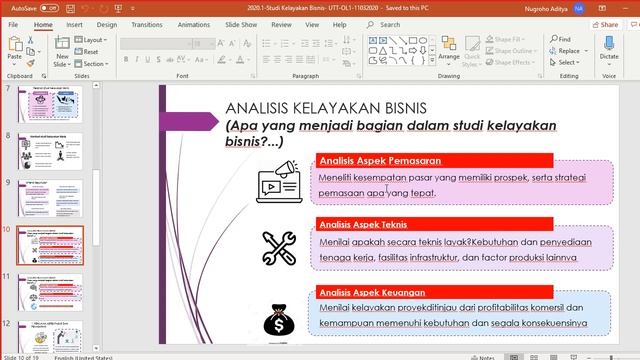This screenshot has width=640, height=360.
Task: Pick the font color
Action: point(240,60)
